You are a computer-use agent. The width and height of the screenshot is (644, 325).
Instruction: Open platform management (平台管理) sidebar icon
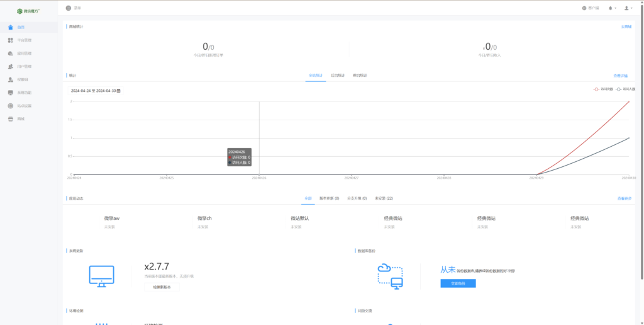tap(10, 40)
